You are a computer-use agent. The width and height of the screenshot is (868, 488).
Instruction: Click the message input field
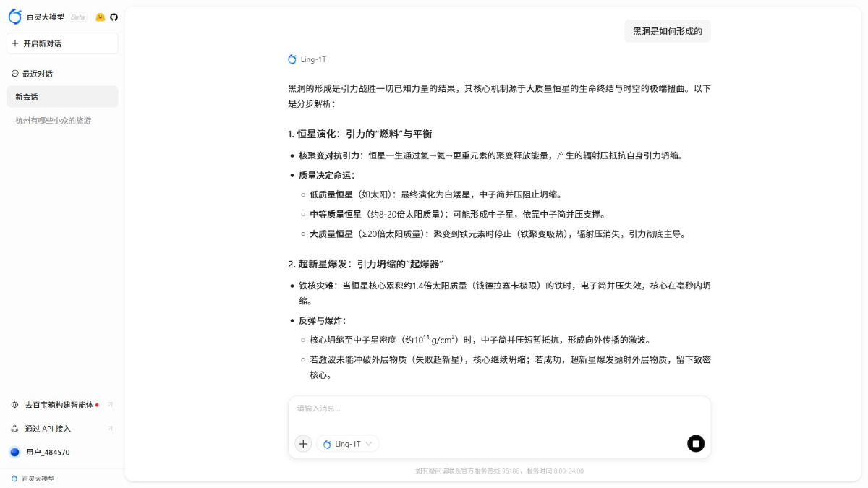[499, 408]
